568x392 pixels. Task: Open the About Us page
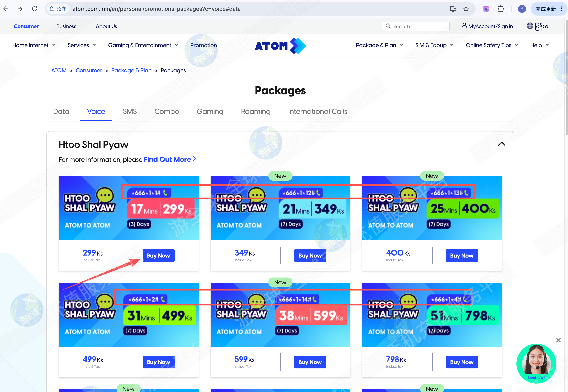tap(106, 26)
